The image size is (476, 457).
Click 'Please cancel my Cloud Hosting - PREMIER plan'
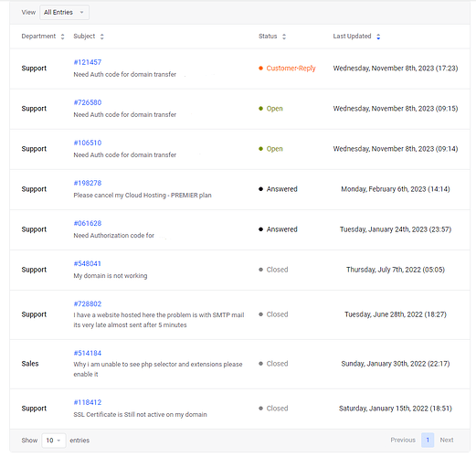(143, 196)
